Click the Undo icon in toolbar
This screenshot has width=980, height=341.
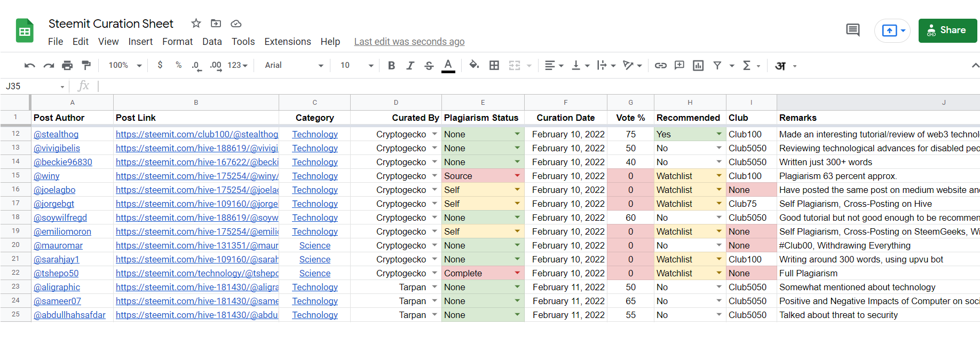(x=29, y=65)
